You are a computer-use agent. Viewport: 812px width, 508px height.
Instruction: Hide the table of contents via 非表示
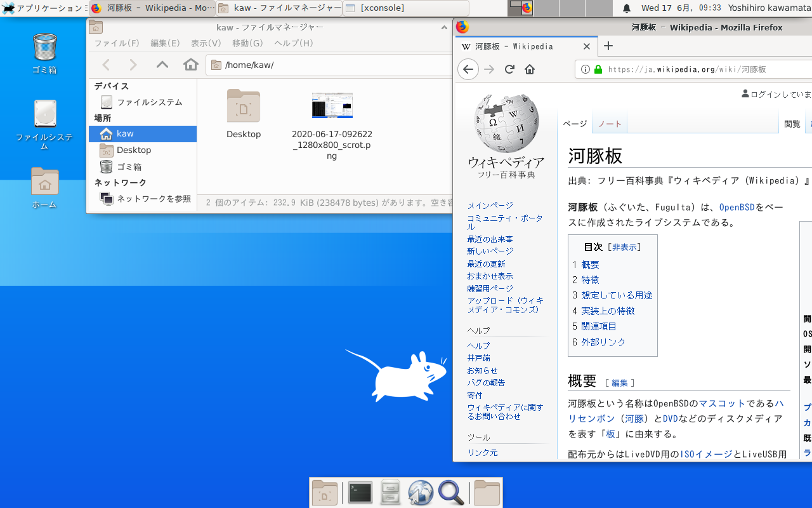[x=624, y=247]
